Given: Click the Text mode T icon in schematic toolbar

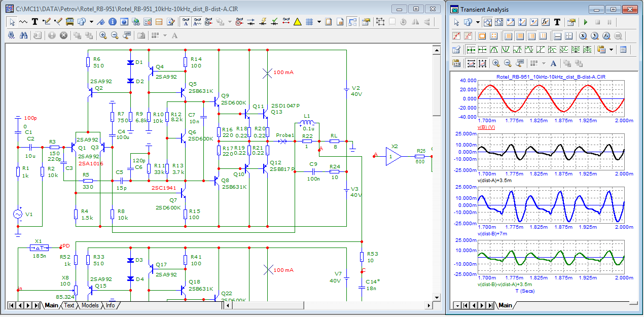Looking at the screenshot, I should pos(35,22).
